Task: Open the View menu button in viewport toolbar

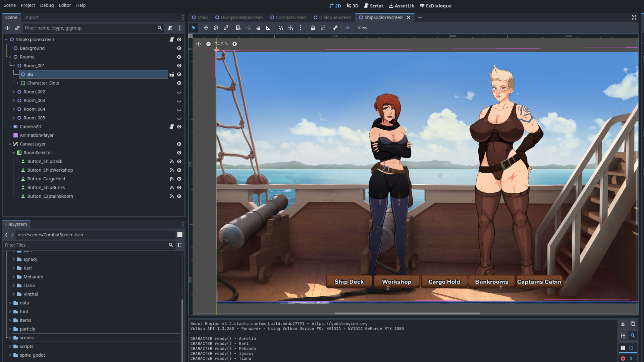Action: click(x=362, y=28)
